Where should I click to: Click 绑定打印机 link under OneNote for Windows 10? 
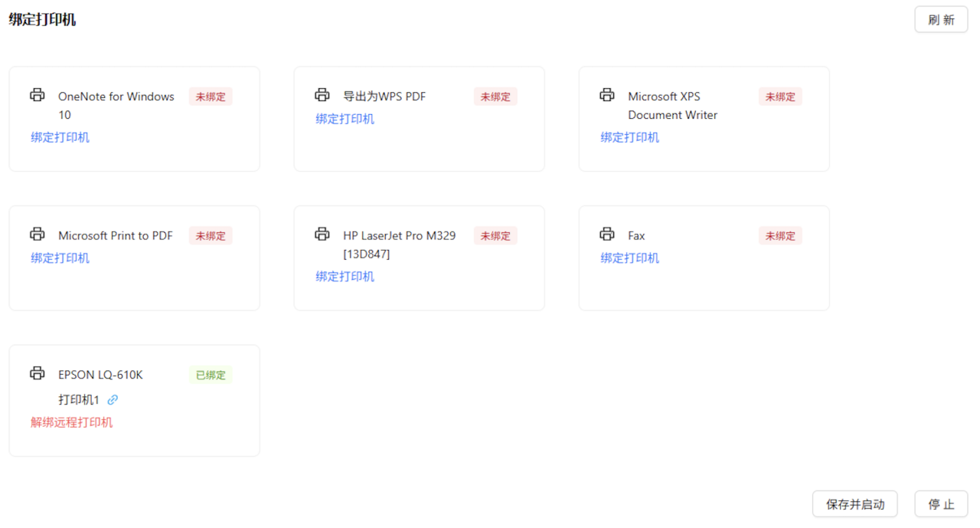point(60,137)
